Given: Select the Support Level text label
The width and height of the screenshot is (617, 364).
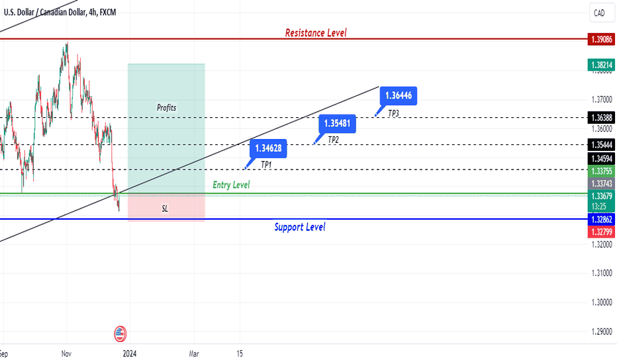Looking at the screenshot, I should click(x=299, y=227).
